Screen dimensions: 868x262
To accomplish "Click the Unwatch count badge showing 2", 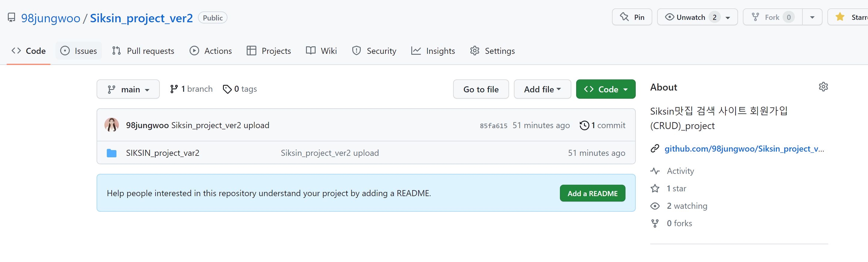I will [x=714, y=17].
